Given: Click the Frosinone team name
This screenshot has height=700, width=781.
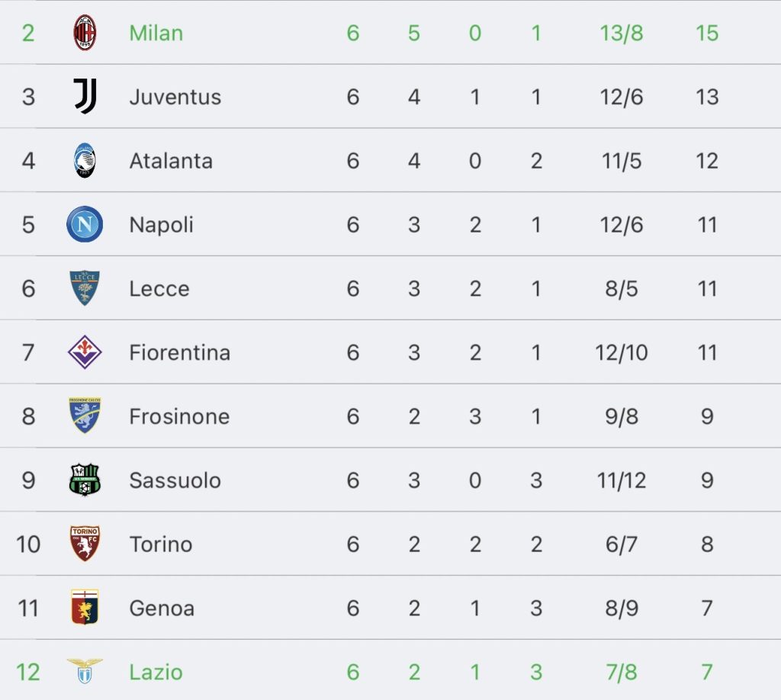Looking at the screenshot, I should click(x=179, y=416).
